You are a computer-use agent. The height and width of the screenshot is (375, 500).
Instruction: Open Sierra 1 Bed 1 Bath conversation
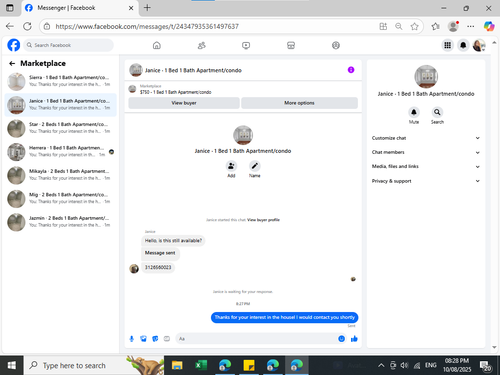click(61, 81)
